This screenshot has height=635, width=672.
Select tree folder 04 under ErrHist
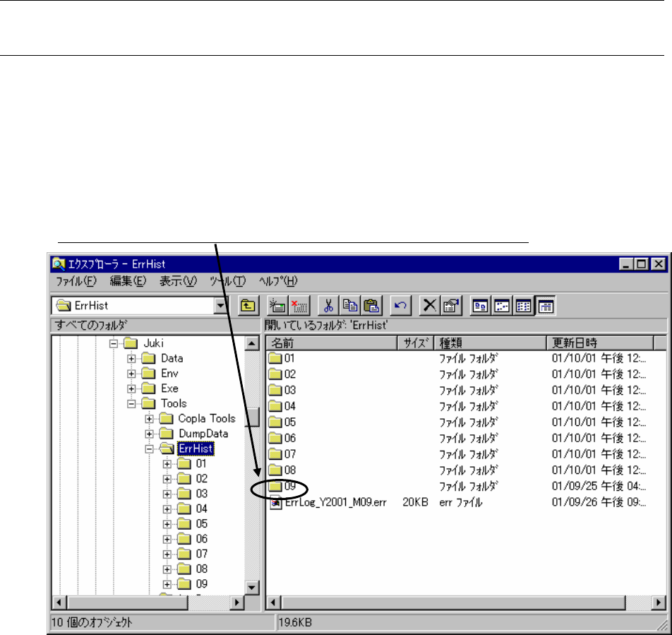pyautogui.click(x=193, y=509)
